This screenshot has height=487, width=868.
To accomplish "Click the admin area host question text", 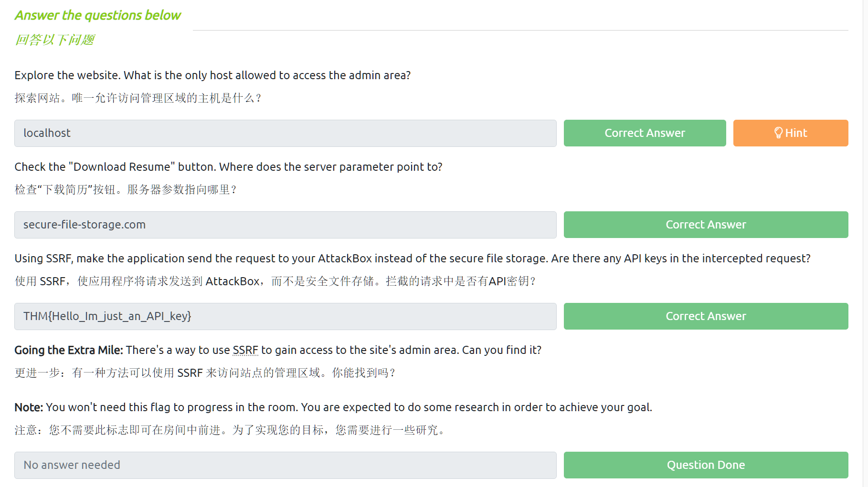I will [x=212, y=75].
